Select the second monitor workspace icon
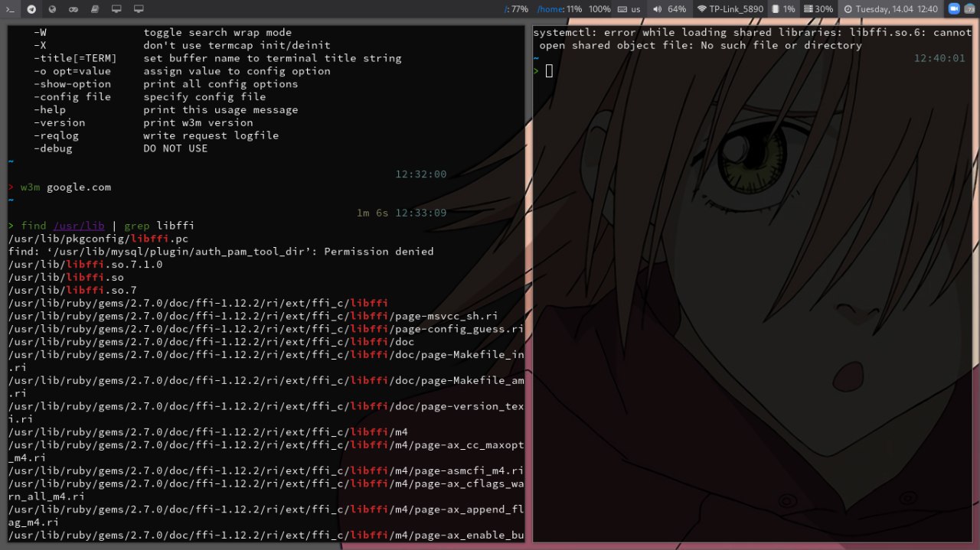The height and width of the screenshot is (550, 980). [x=139, y=9]
